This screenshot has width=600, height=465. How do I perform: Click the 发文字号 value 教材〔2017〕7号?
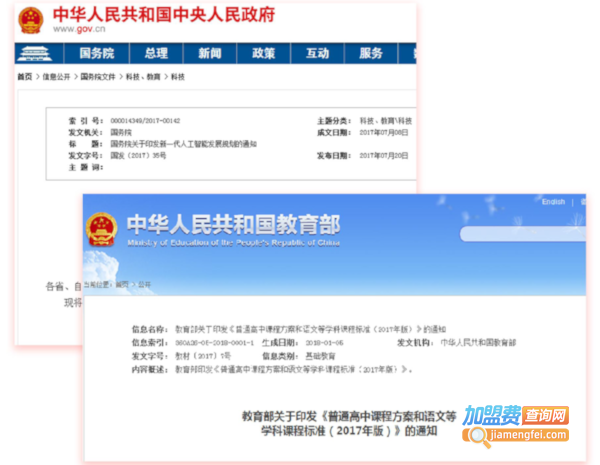click(203, 356)
